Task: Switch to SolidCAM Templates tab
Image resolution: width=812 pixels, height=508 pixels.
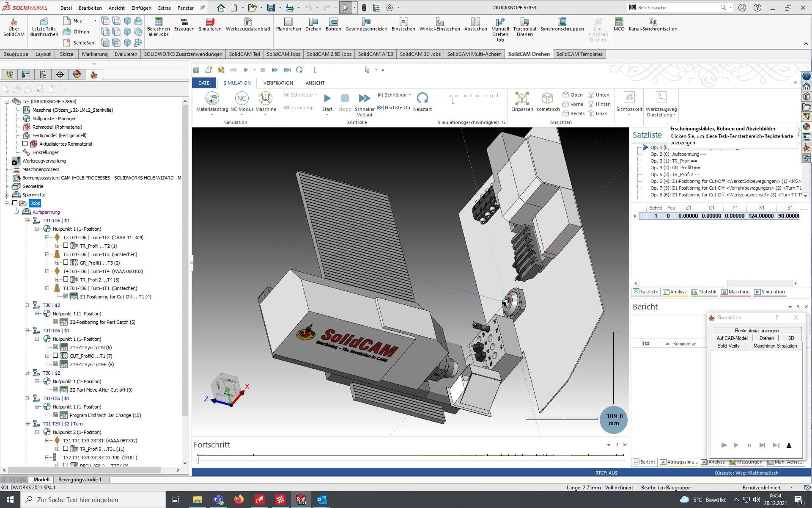Action: 579,54
